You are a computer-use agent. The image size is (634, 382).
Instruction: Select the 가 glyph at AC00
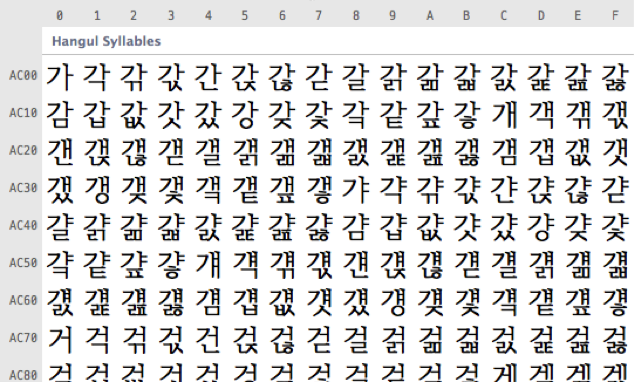[x=60, y=77]
